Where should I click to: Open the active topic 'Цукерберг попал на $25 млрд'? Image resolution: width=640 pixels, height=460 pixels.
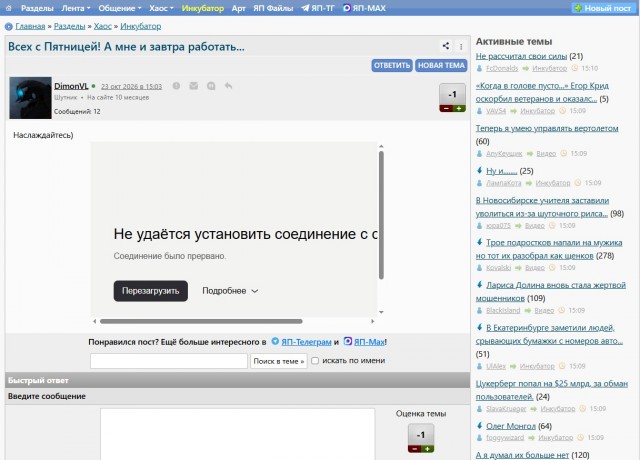551,390
